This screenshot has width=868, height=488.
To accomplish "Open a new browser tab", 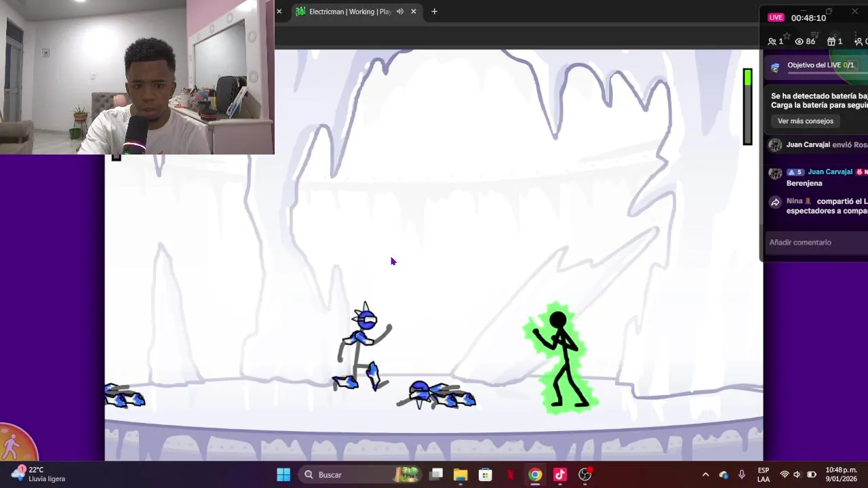I will (435, 12).
